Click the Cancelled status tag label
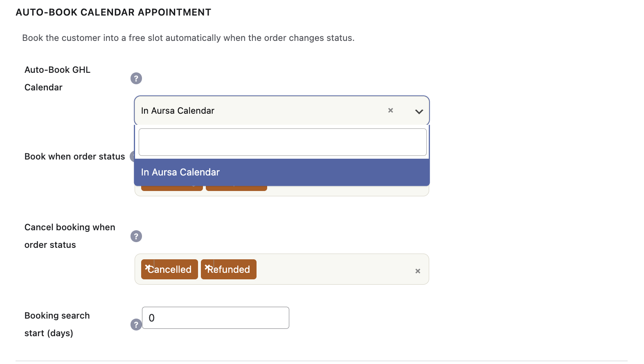 pyautogui.click(x=170, y=270)
